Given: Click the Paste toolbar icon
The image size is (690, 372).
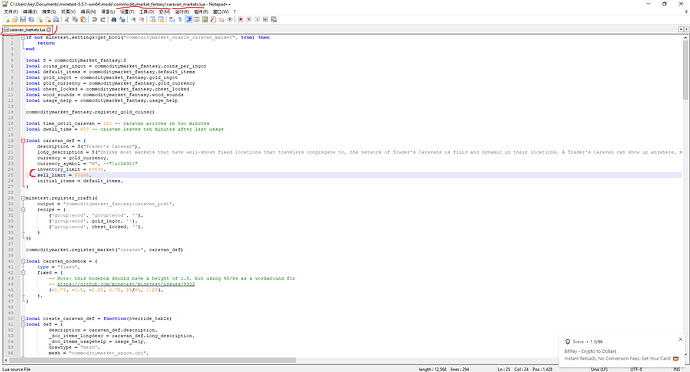Looking at the screenshot, I should click(84, 19).
